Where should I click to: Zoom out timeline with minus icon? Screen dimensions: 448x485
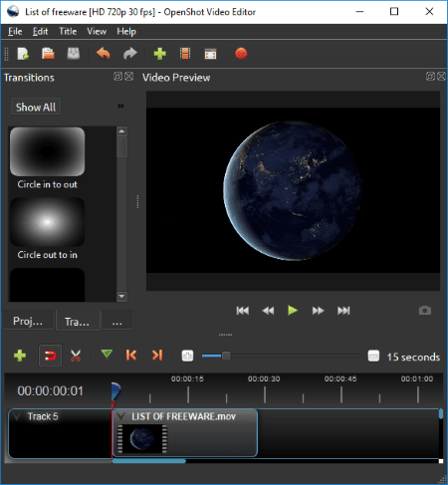point(373,356)
